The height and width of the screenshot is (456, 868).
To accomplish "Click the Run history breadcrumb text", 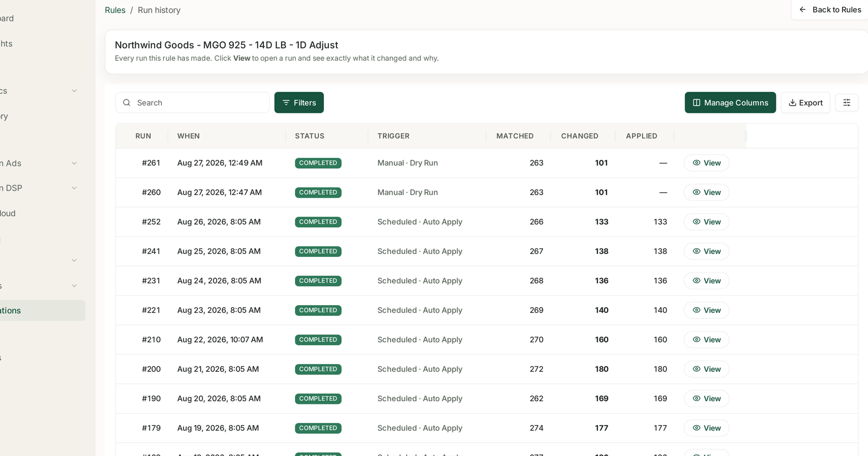I will point(159,10).
